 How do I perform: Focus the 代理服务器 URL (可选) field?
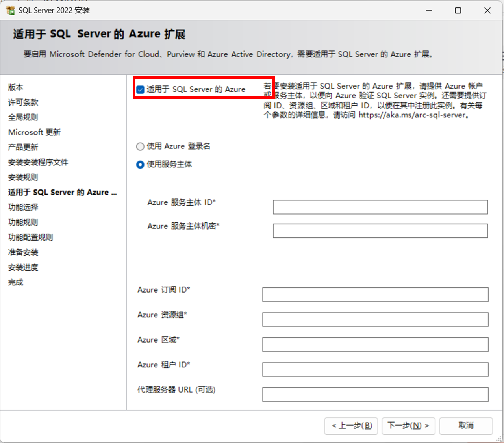tap(375, 395)
